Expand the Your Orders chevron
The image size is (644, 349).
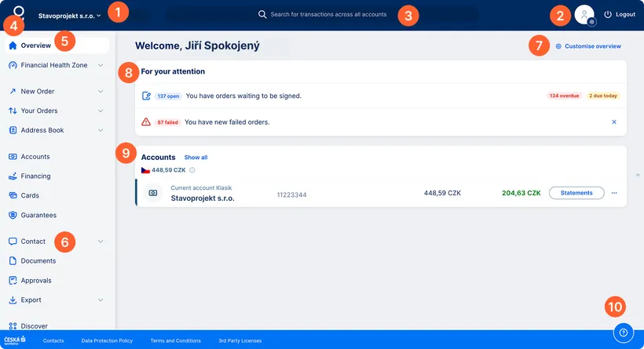(101, 111)
